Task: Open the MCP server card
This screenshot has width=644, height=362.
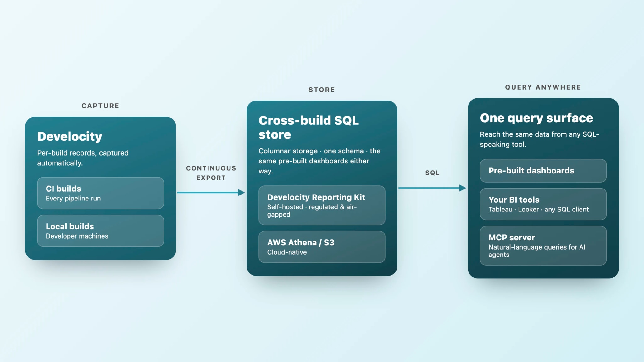Action: 543,245
